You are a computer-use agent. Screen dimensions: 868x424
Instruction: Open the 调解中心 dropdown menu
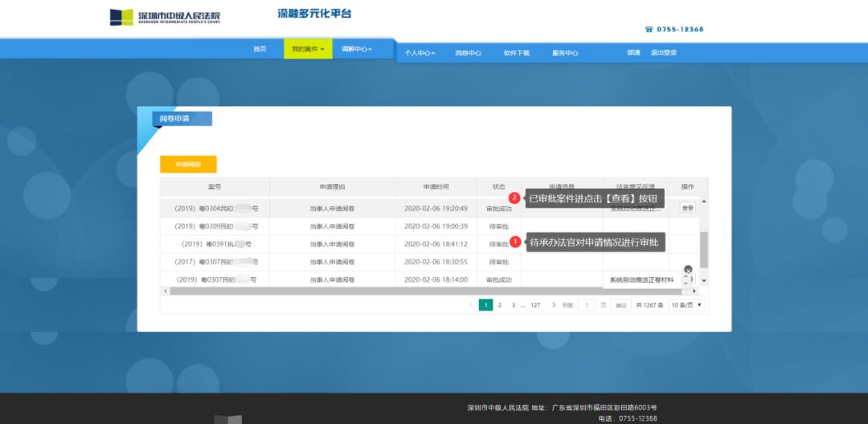coord(356,50)
